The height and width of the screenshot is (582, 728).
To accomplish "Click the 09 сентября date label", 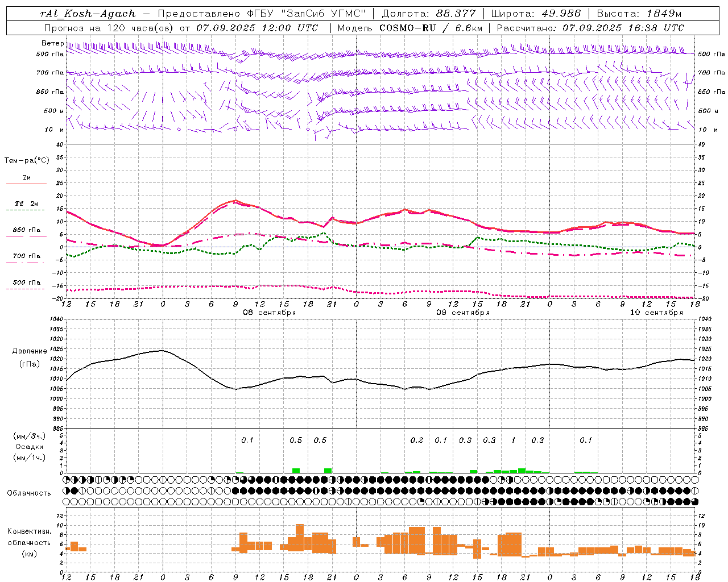I will [x=463, y=313].
